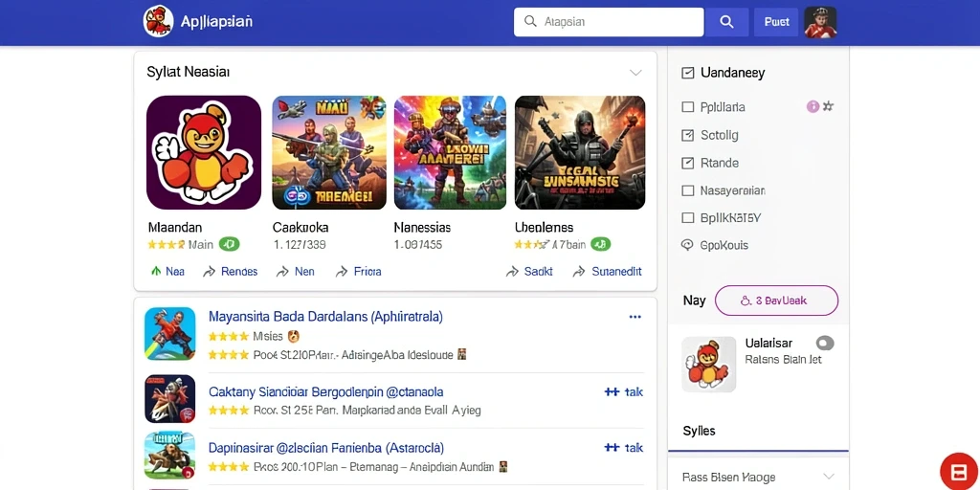Click the red floating button at bottom corner
Viewport: 980px width, 490px height.
tap(959, 471)
